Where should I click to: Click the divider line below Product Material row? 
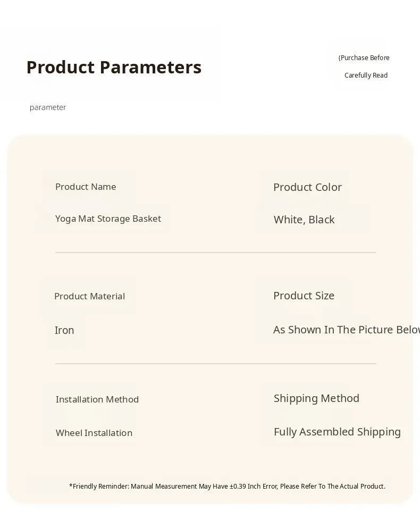click(215, 364)
